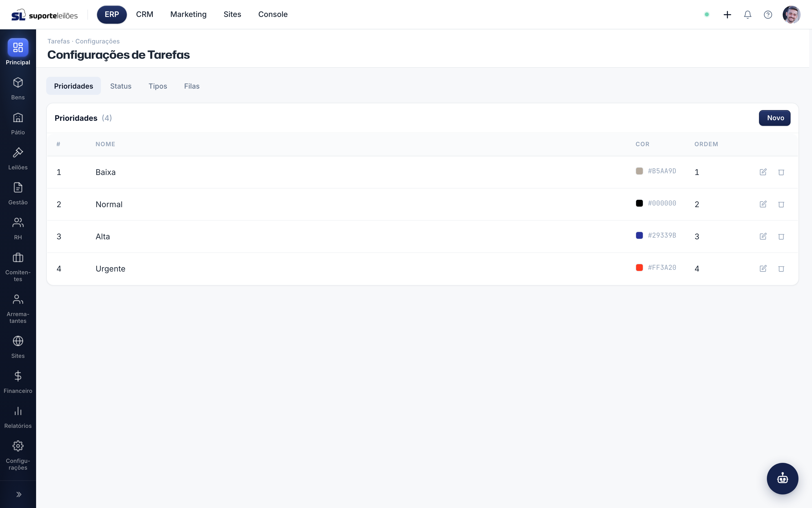Edit the Baixa priority row

coord(763,172)
